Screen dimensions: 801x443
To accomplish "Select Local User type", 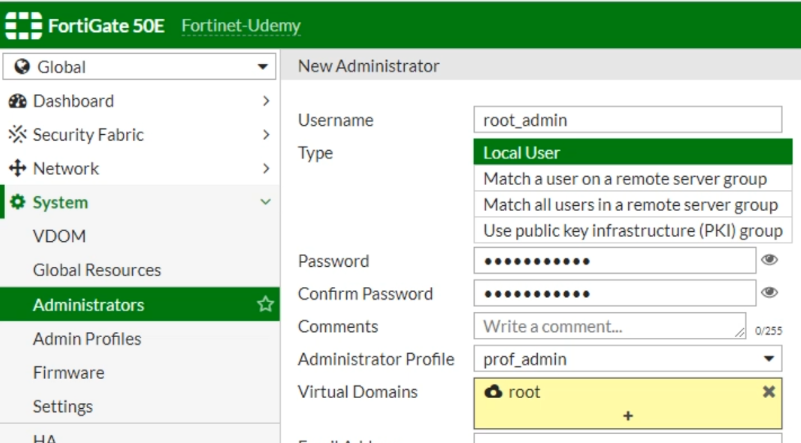I will click(x=632, y=152).
